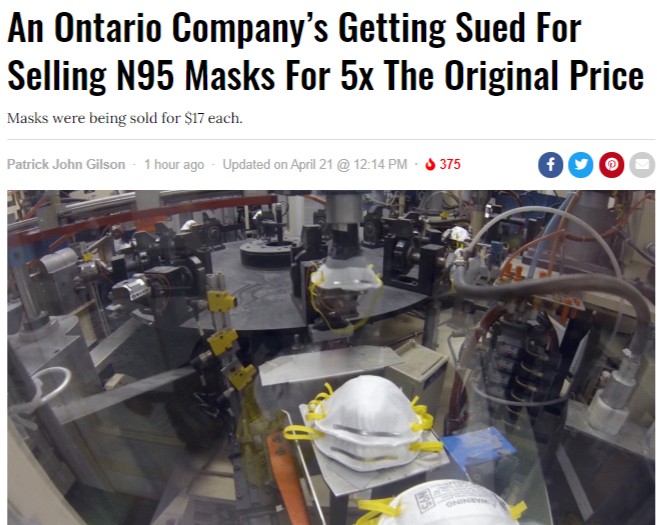Viewport: 657px width, 525px height.
Task: Click the stacked white masks in photo
Action: tap(365, 423)
